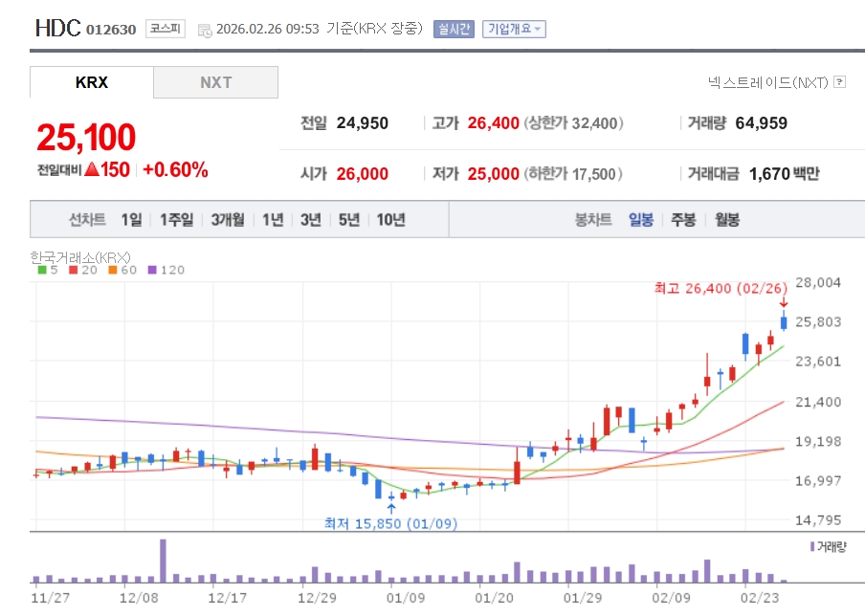This screenshot has height=616, width=865.
Task: Show the 1일 line chart
Action: click(x=131, y=219)
